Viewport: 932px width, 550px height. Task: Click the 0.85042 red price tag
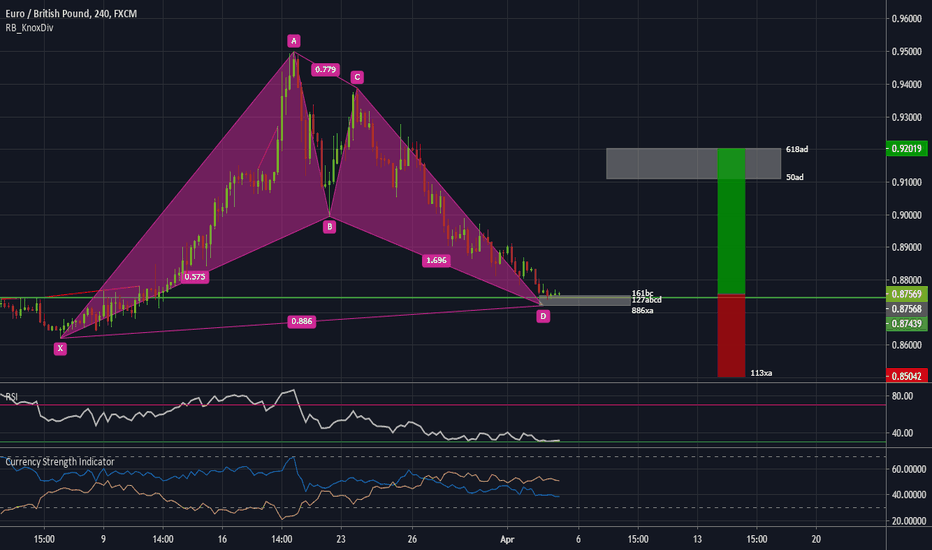tap(906, 376)
